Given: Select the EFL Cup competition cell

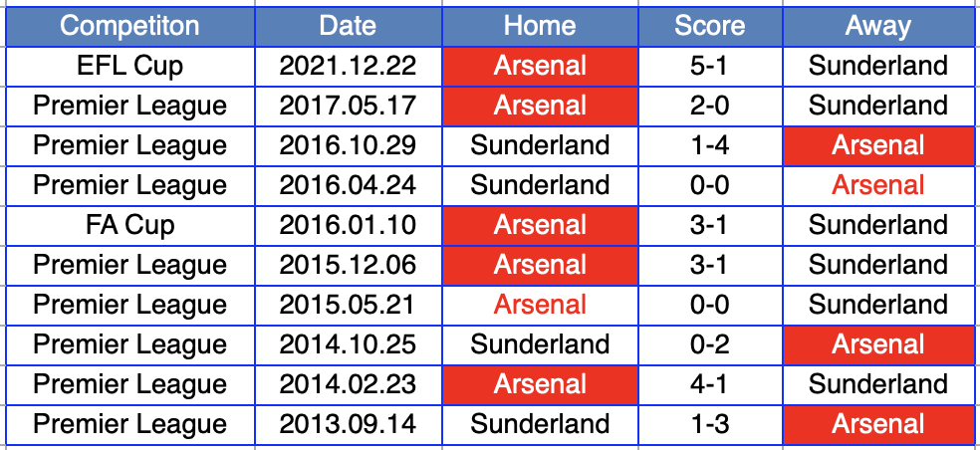Looking at the screenshot, I should point(129,66).
